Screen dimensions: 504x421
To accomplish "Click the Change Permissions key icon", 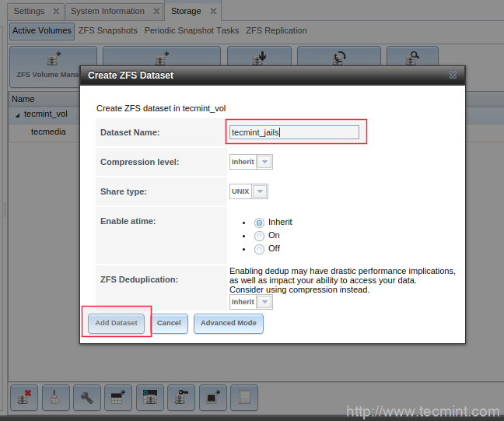I will click(181, 398).
